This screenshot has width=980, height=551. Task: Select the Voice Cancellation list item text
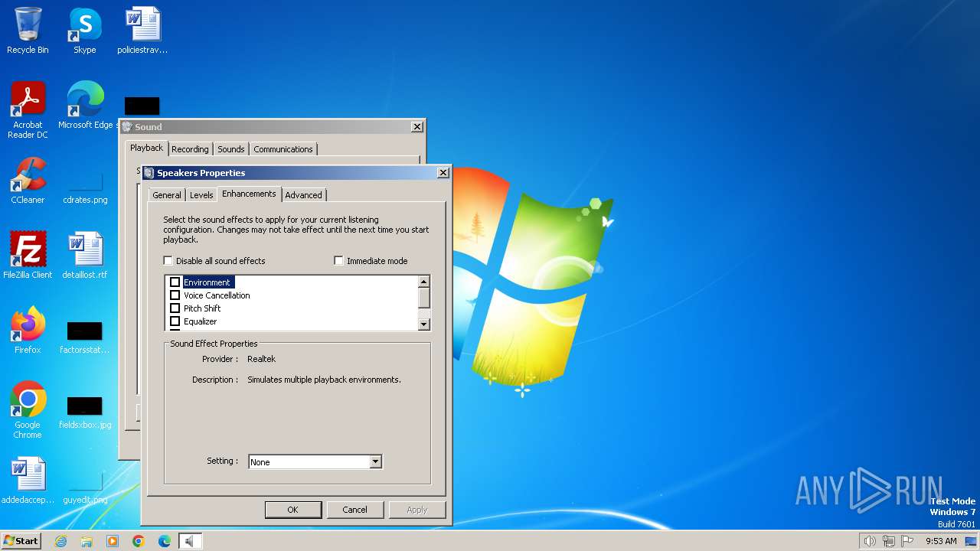pos(217,295)
